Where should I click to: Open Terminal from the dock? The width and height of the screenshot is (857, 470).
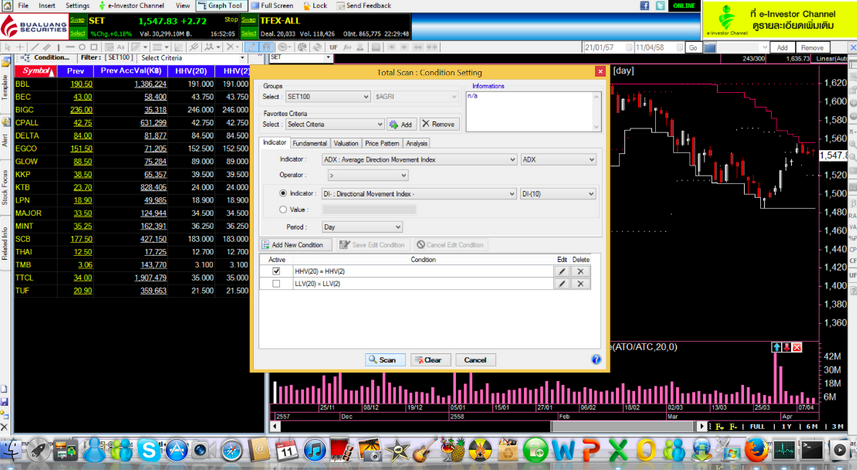(812, 450)
